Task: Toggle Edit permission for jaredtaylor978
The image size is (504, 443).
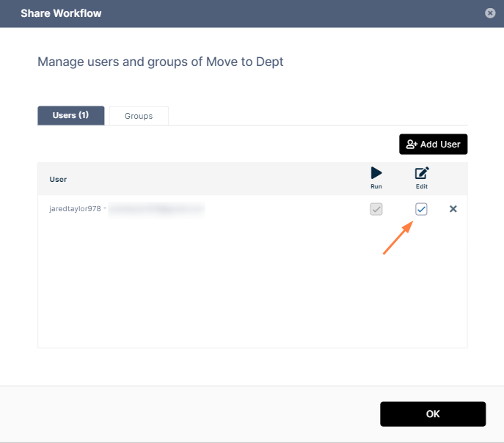Action: point(421,209)
